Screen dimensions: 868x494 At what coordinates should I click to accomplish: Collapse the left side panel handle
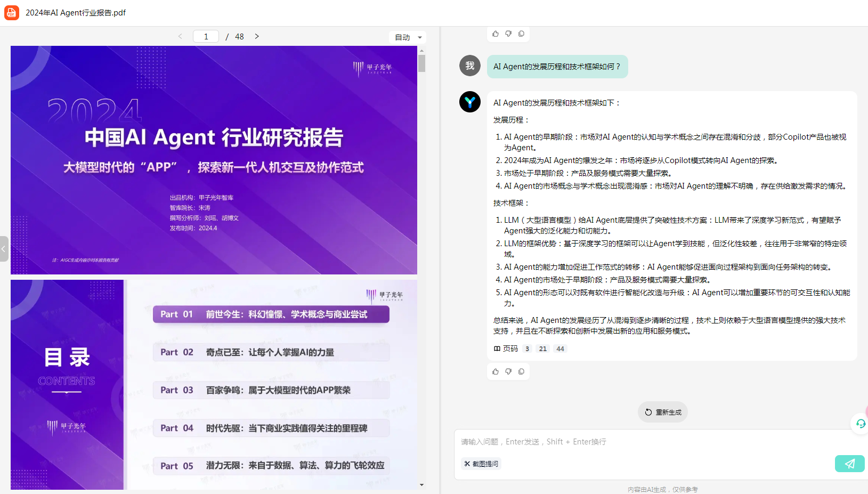4,249
